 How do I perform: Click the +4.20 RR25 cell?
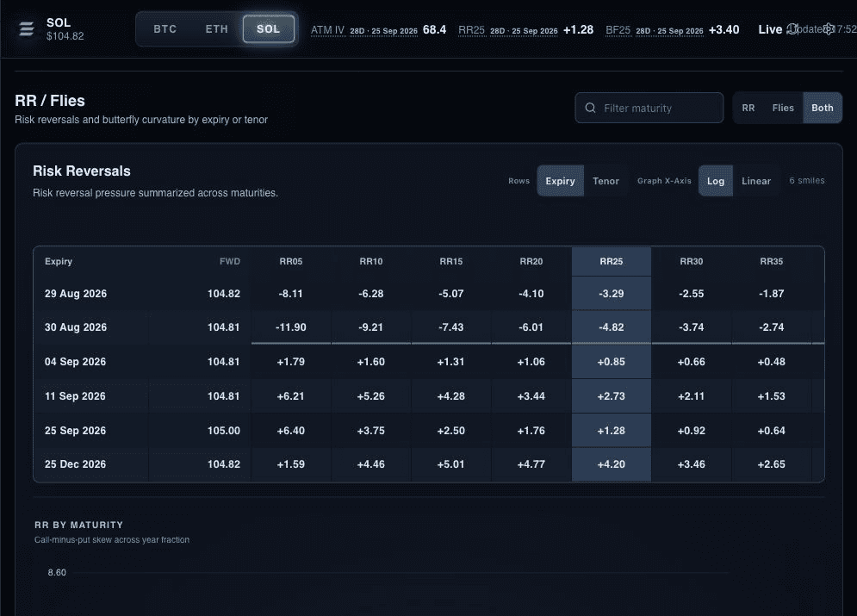[611, 464]
